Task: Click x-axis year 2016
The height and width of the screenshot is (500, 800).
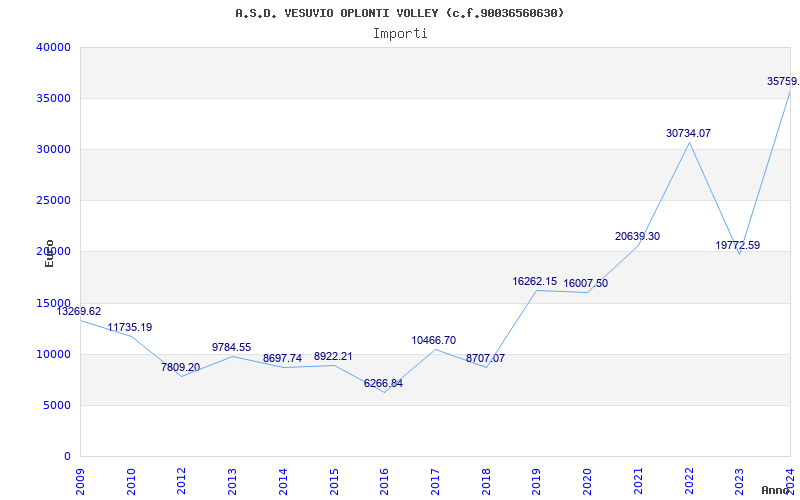Action: coord(385,482)
